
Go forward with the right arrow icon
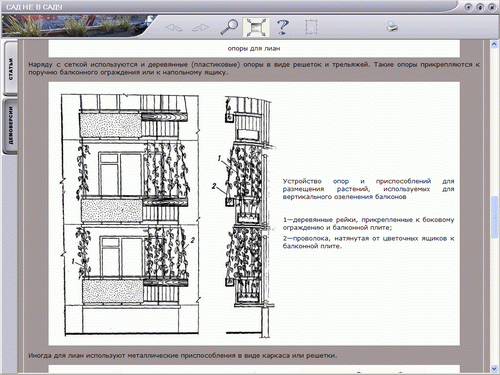[201, 28]
